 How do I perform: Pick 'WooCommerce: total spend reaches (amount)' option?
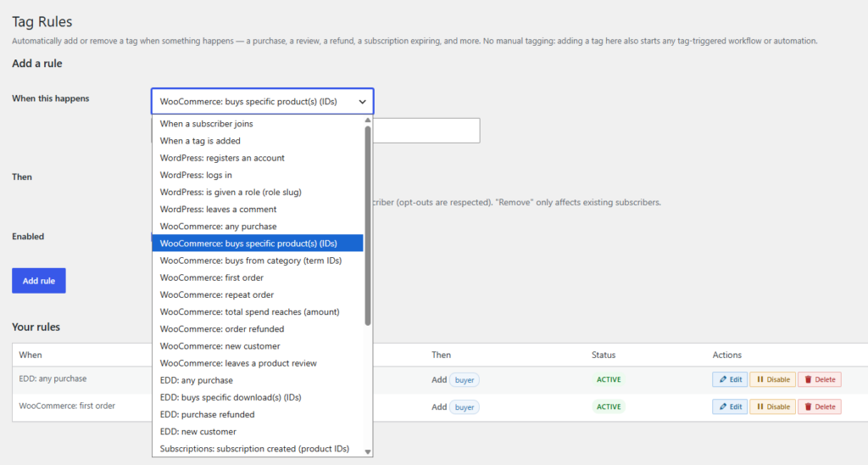click(258, 312)
